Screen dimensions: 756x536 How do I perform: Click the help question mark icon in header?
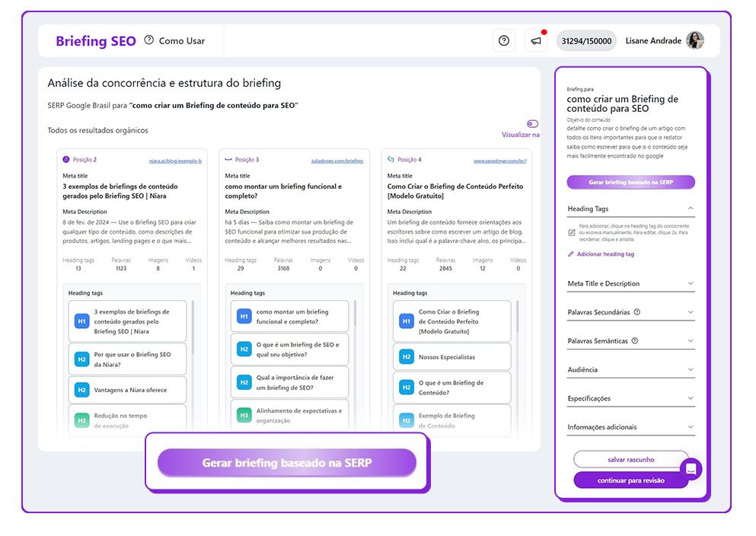tap(503, 41)
